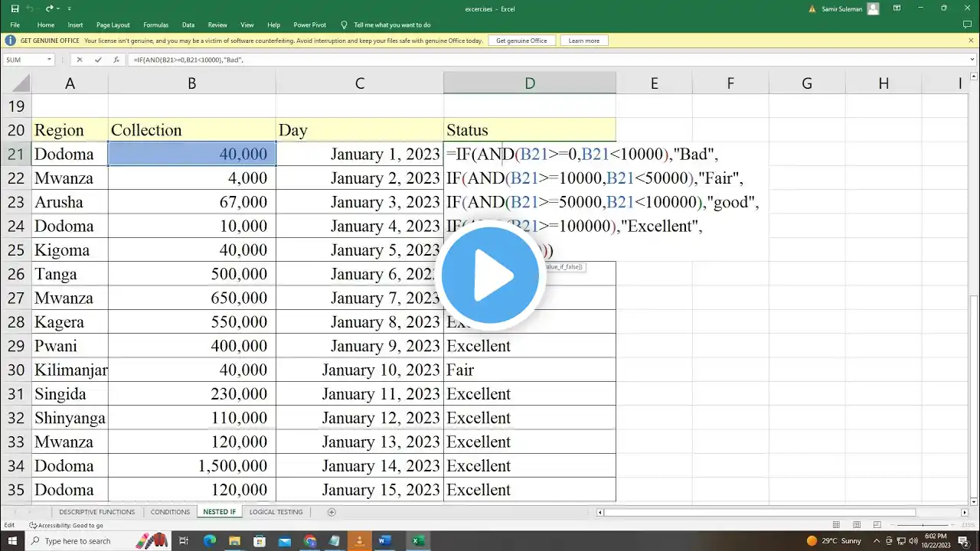980x551 pixels.
Task: Select the NESTED IF sheet tab
Action: click(220, 512)
